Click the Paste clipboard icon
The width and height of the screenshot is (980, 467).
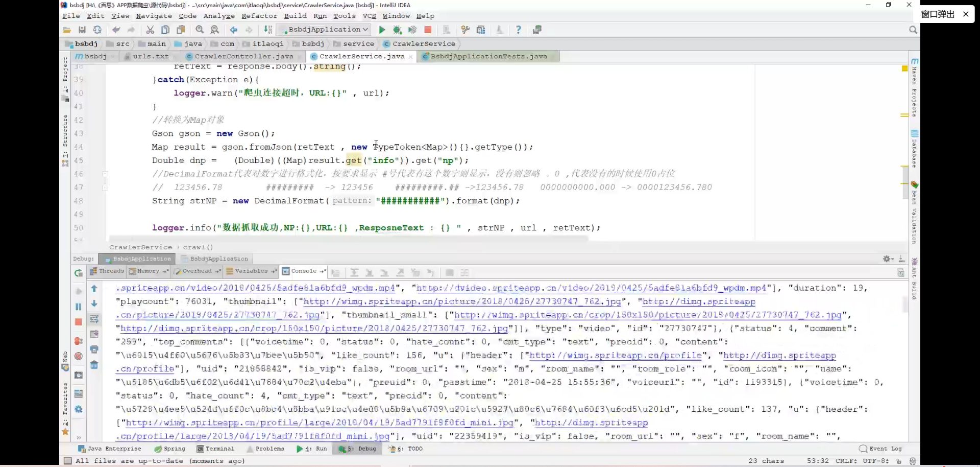point(181,30)
